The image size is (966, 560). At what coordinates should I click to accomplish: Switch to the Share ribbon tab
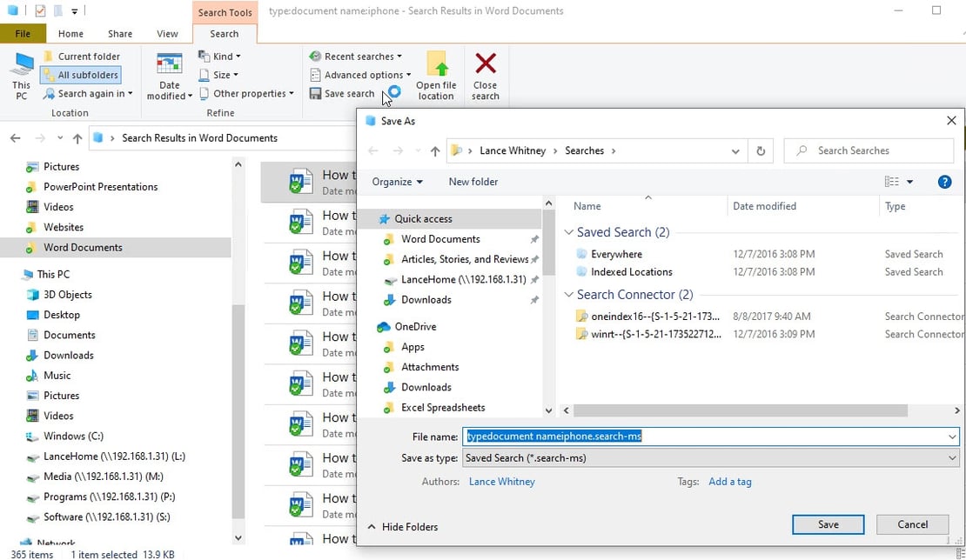120,34
